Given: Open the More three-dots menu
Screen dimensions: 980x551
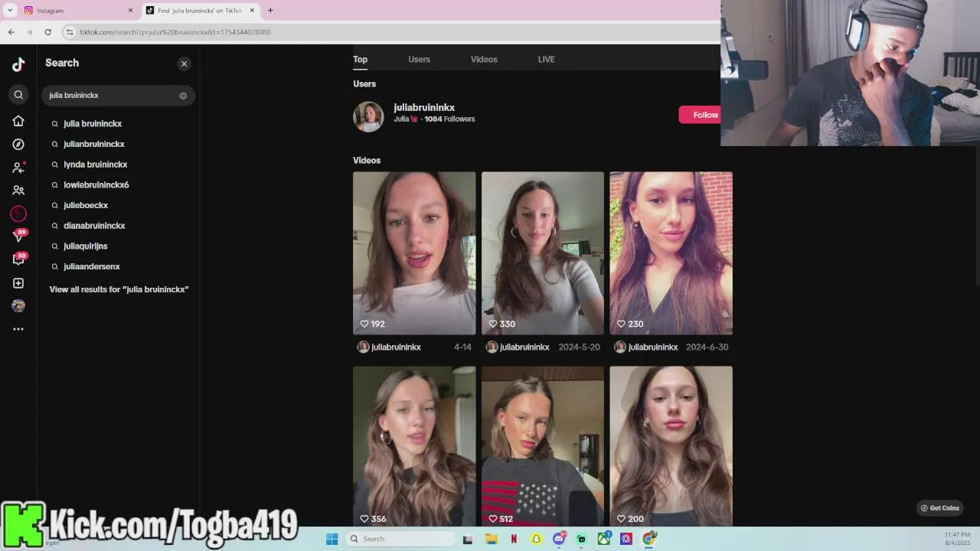Looking at the screenshot, I should 18,329.
